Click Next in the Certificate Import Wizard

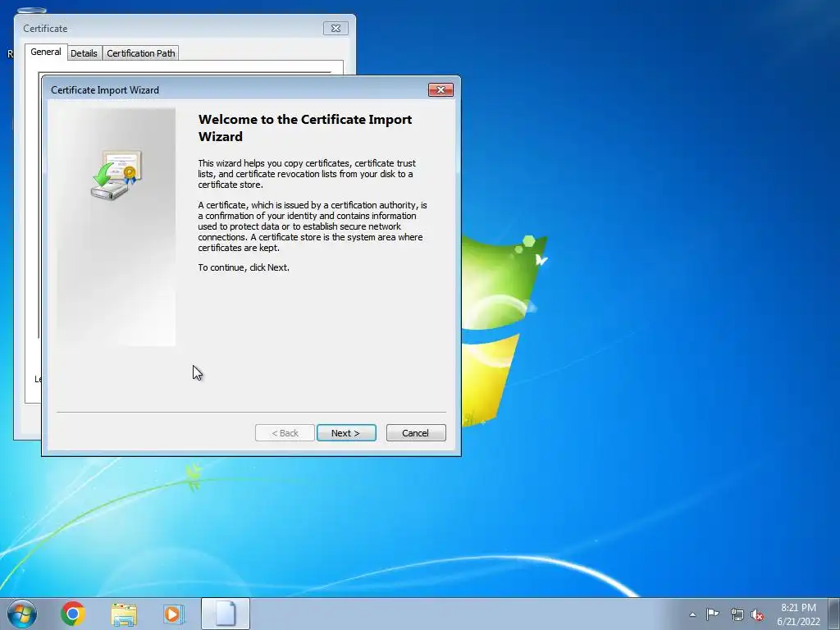(x=346, y=433)
